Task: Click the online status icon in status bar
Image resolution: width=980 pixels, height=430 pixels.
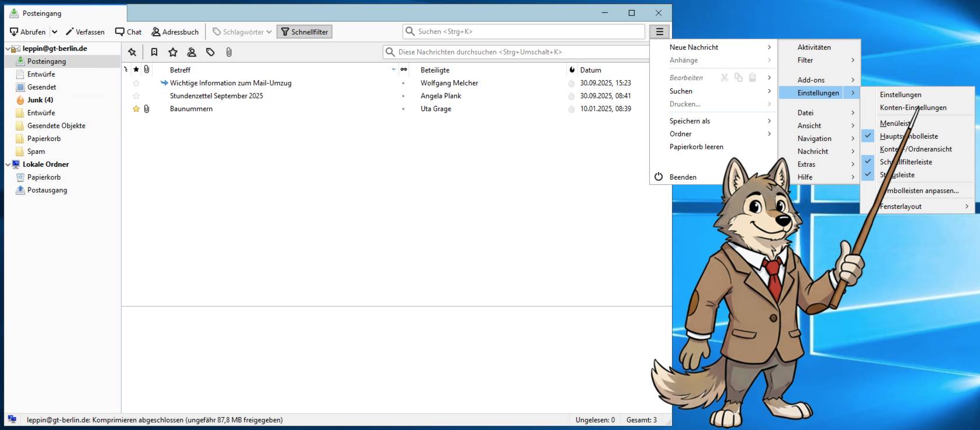Action: pyautogui.click(x=12, y=419)
